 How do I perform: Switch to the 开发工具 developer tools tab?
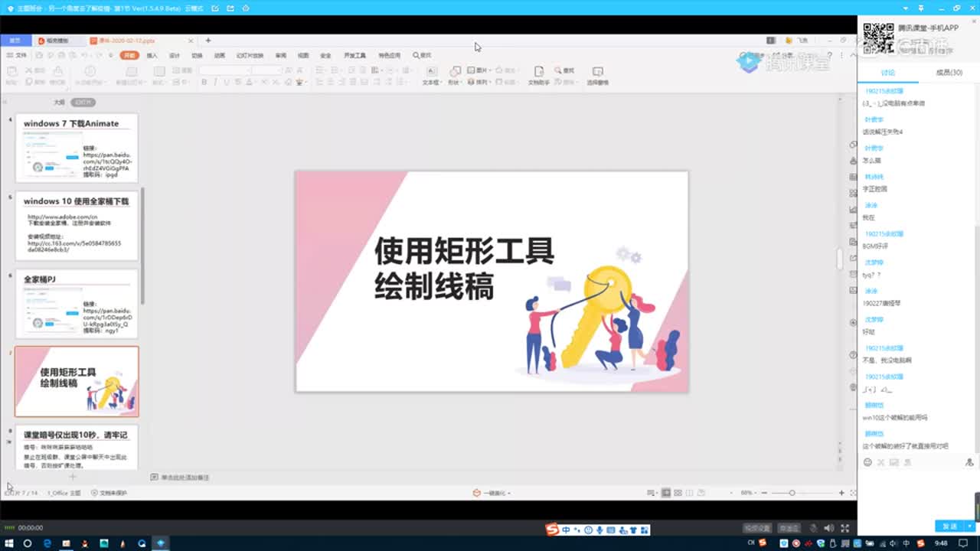tap(354, 55)
